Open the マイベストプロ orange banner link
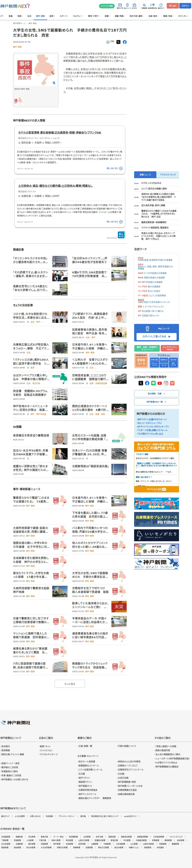The height and width of the screenshot is (868, 192). [156, 489]
